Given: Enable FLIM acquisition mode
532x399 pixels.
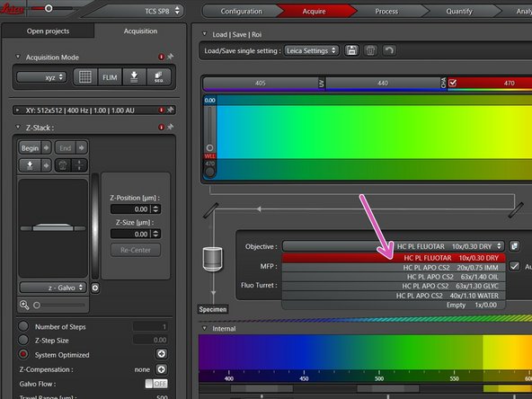Looking at the screenshot, I should pos(110,77).
